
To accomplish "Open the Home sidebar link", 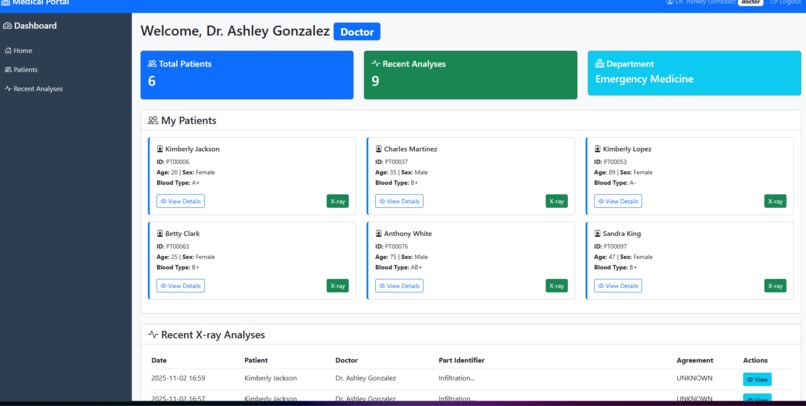I will click(19, 50).
